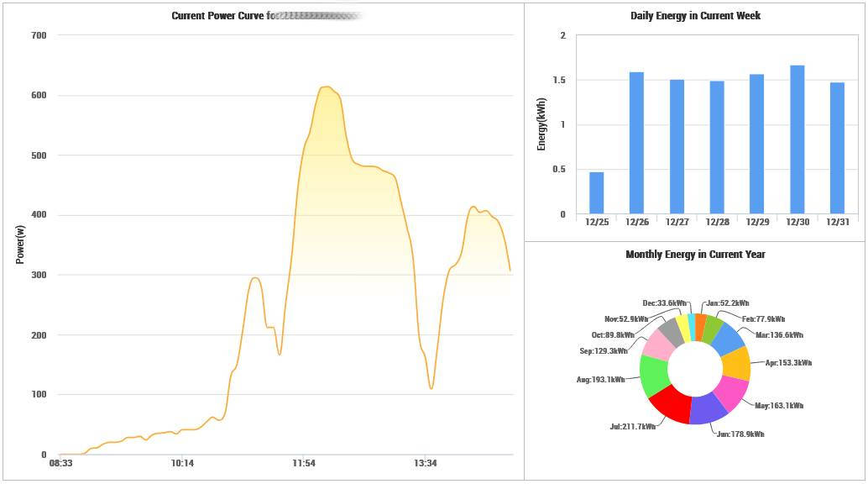Click the 'Jan:52.2kWh' label
The image size is (868, 484).
tap(728, 303)
